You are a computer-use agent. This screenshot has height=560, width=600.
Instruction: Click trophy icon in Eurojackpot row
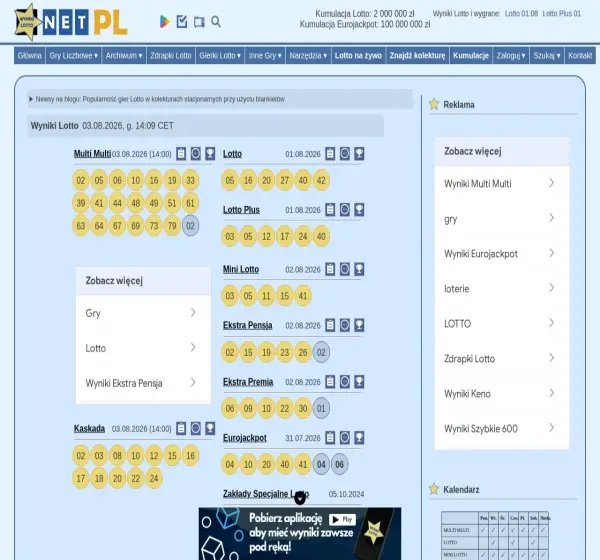(x=359, y=438)
